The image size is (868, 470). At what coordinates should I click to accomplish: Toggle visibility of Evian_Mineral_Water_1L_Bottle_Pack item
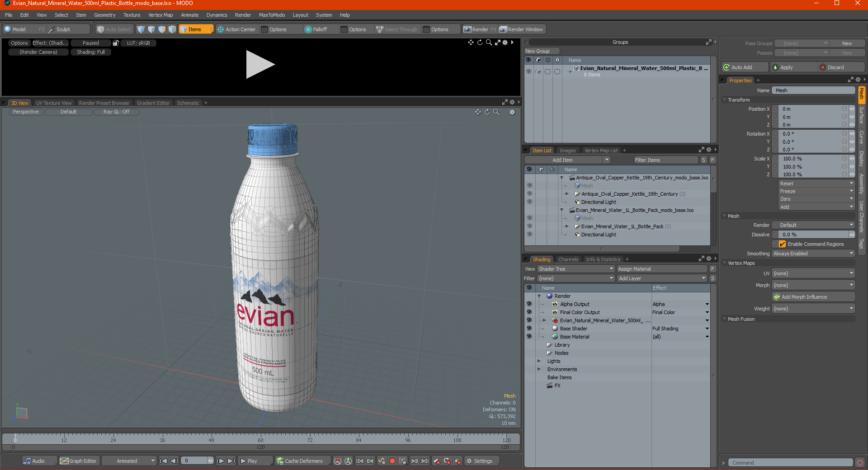(x=529, y=226)
